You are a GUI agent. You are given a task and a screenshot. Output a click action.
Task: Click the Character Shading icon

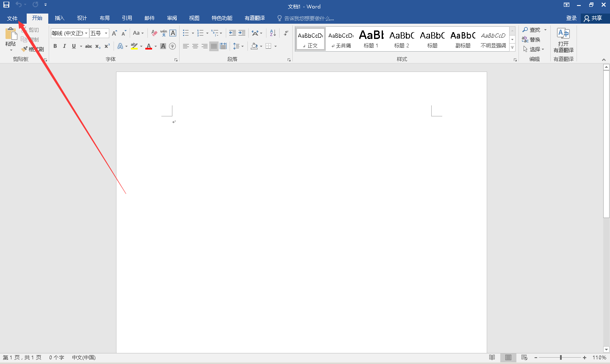(x=163, y=46)
